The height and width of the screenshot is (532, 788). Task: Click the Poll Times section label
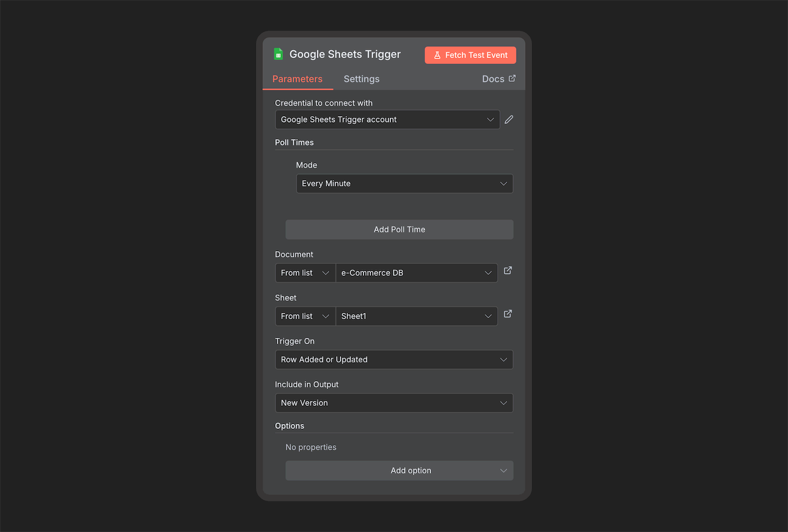(x=294, y=142)
